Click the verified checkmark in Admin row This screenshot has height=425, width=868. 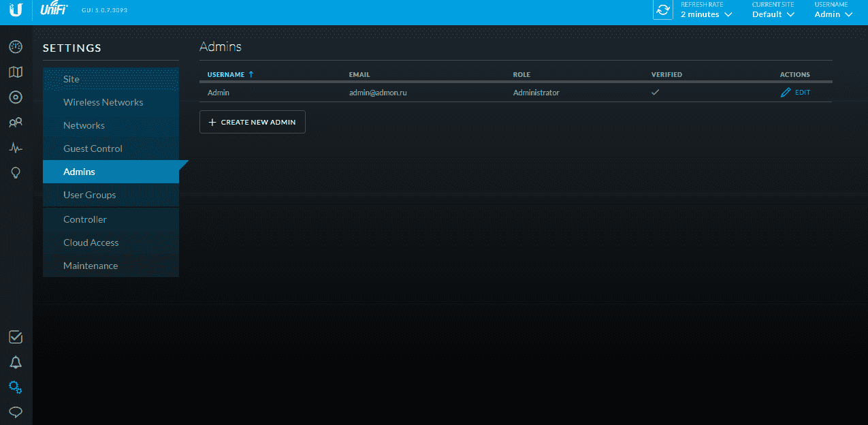pyautogui.click(x=656, y=93)
